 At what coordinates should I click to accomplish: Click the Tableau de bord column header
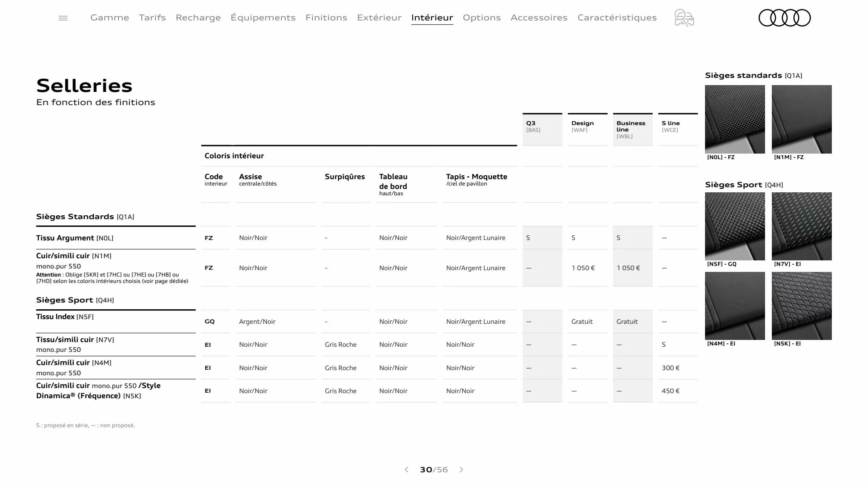393,184
